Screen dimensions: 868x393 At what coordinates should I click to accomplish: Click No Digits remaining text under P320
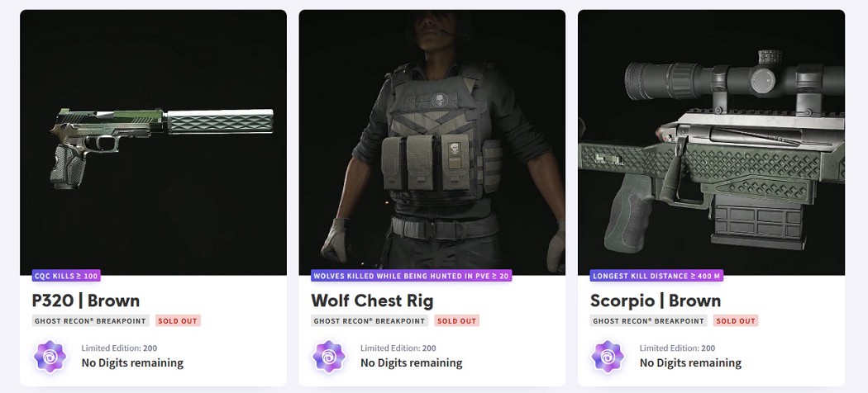pyautogui.click(x=132, y=363)
